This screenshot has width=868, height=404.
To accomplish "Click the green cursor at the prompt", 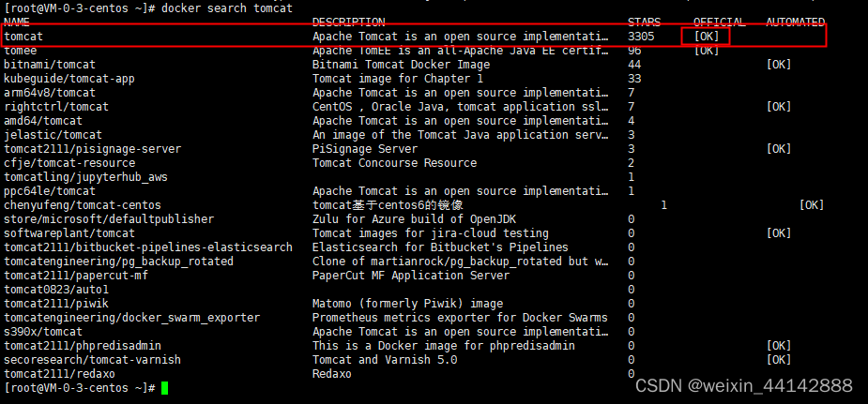I will click(x=164, y=388).
